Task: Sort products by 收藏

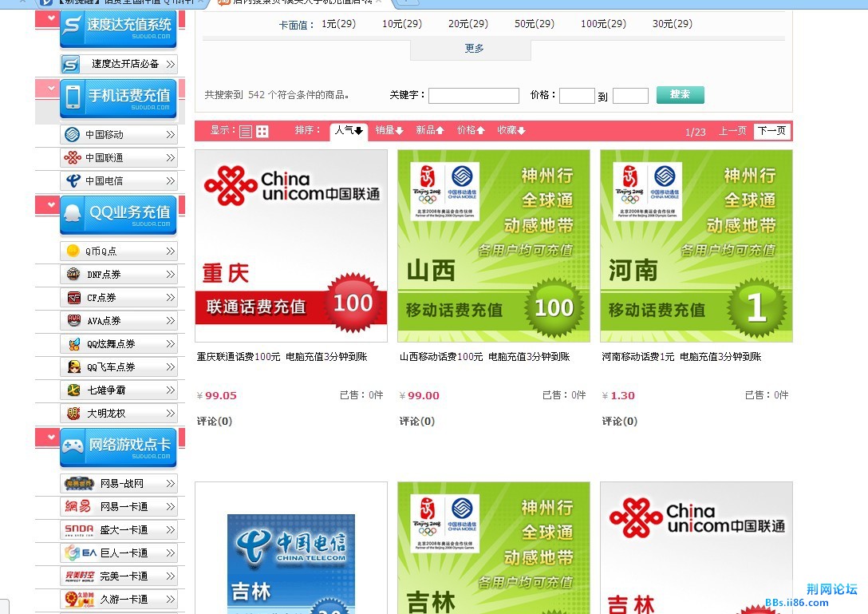Action: coord(511,130)
